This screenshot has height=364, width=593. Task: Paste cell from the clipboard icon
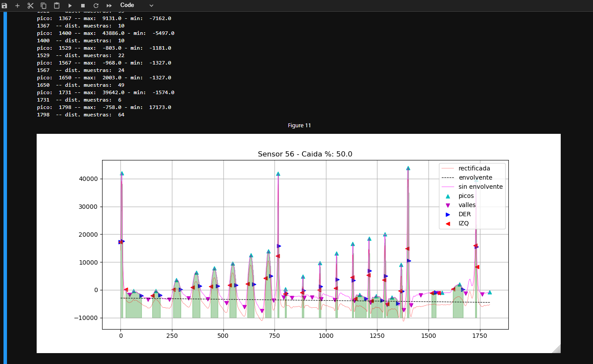tap(57, 6)
